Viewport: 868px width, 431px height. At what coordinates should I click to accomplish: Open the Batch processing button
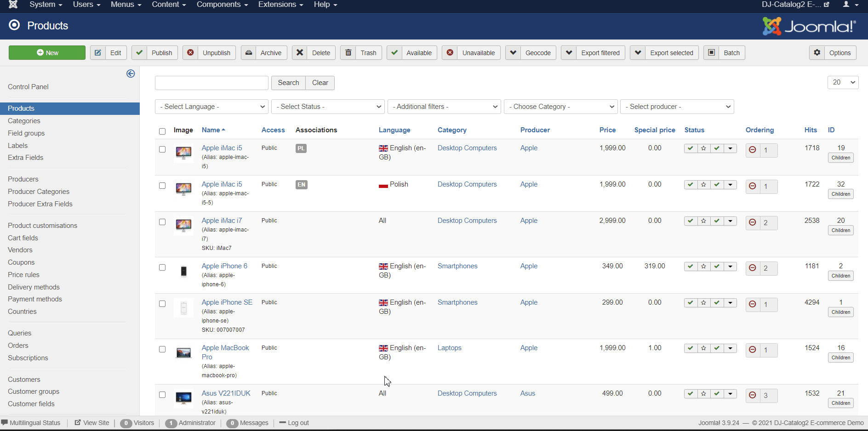724,53
